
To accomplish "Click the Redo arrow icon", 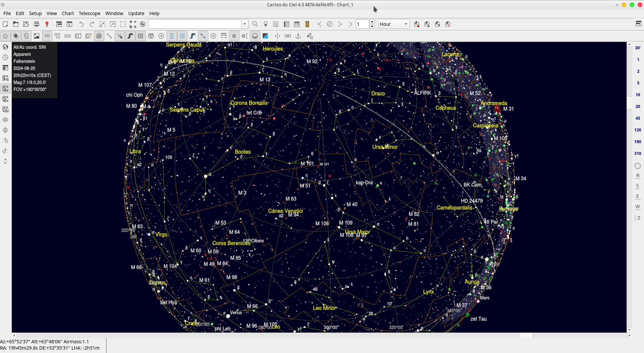I will tap(92, 24).
